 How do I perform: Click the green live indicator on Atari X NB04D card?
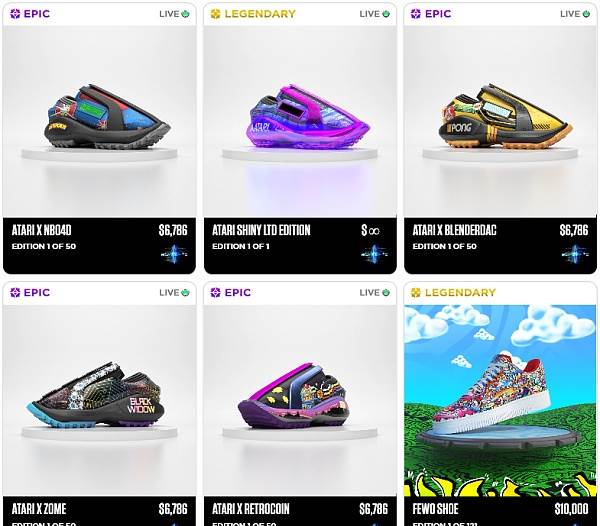point(186,14)
